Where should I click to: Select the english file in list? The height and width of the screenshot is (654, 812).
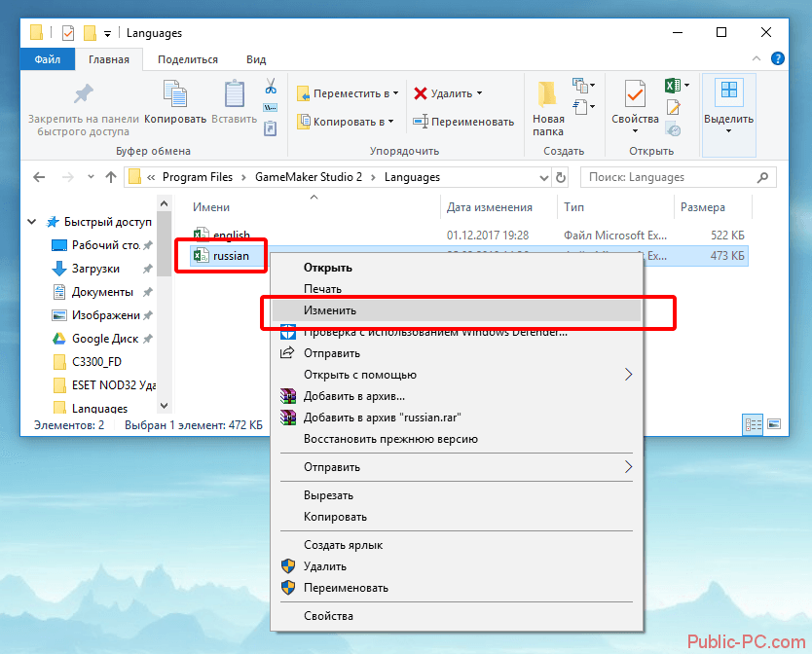231,236
